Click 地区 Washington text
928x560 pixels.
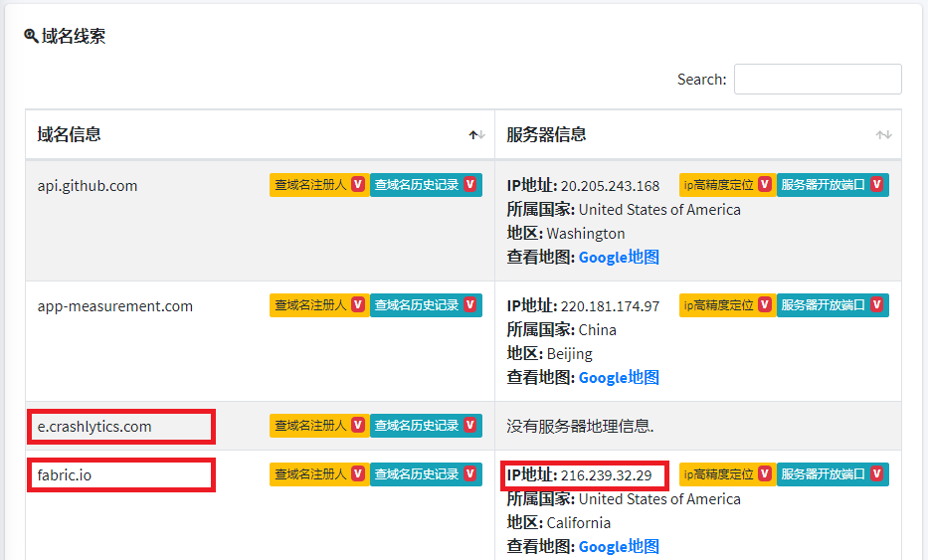[x=566, y=233]
